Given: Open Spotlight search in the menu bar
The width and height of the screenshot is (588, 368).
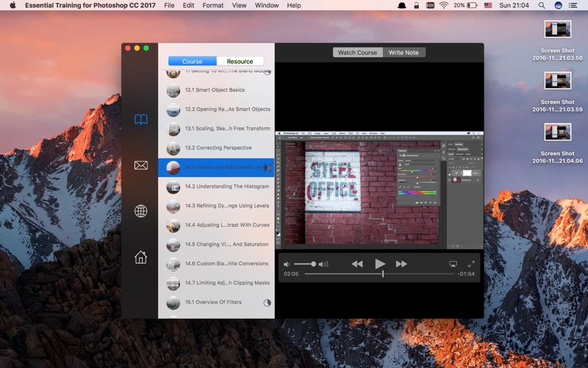Looking at the screenshot, I should tap(542, 5).
